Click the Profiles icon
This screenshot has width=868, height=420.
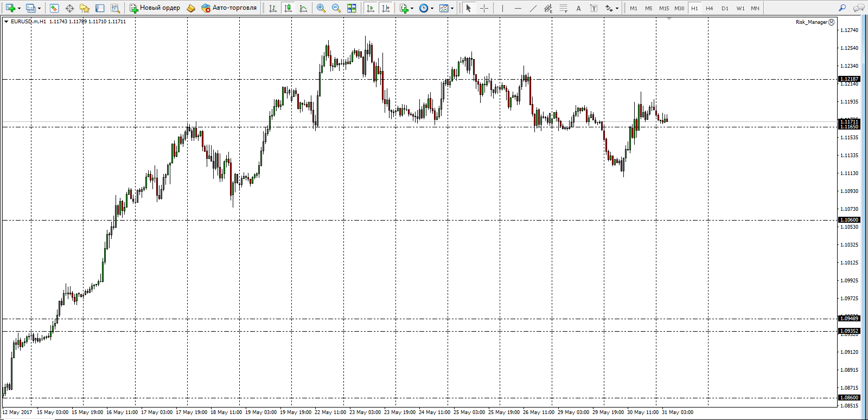pyautogui.click(x=30, y=8)
